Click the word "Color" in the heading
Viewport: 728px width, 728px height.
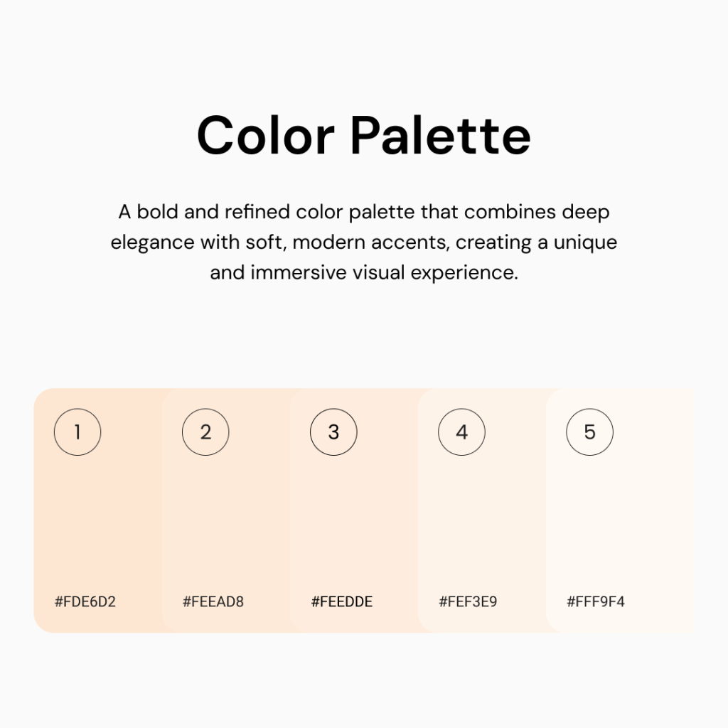265,135
